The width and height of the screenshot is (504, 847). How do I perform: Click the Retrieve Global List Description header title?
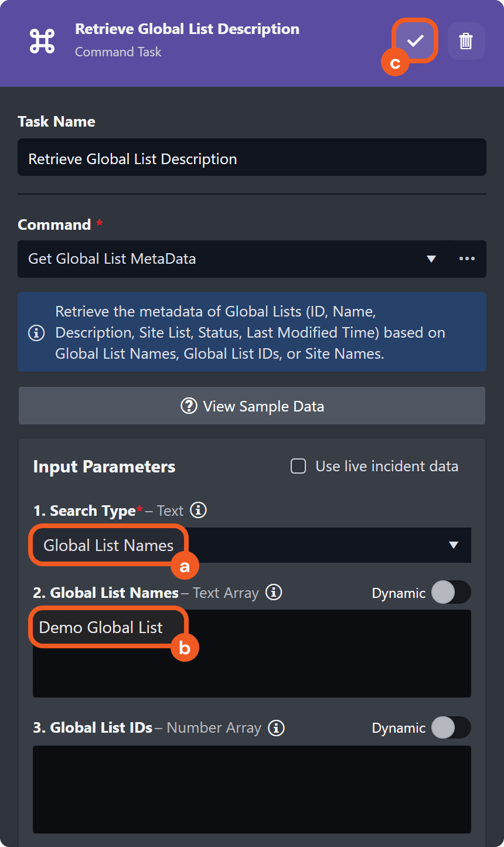[187, 29]
